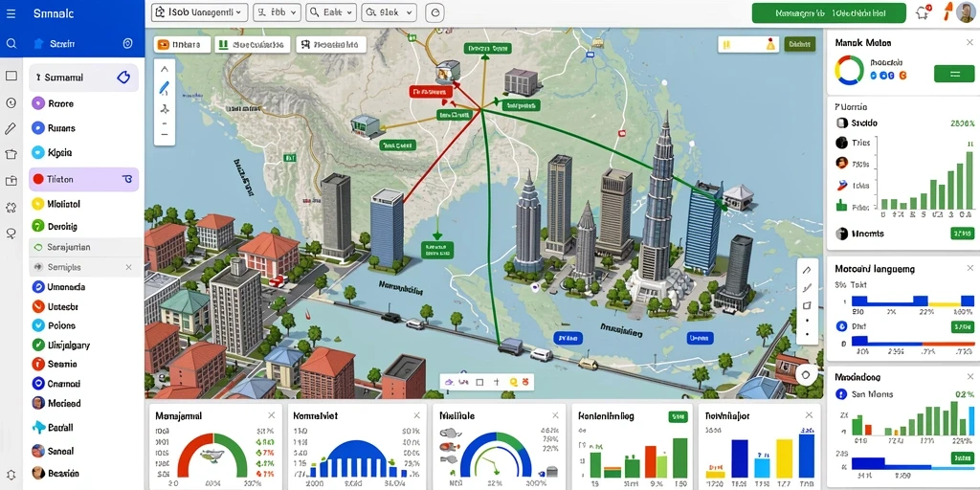Click the green badge in the Konlenihnileg panel header

click(x=678, y=415)
